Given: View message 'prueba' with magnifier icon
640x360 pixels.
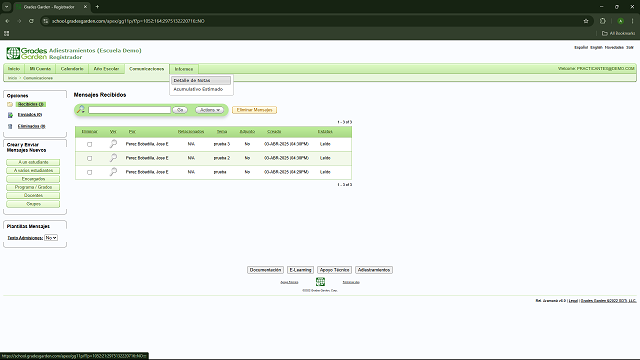Looking at the screenshot, I should click(x=113, y=172).
